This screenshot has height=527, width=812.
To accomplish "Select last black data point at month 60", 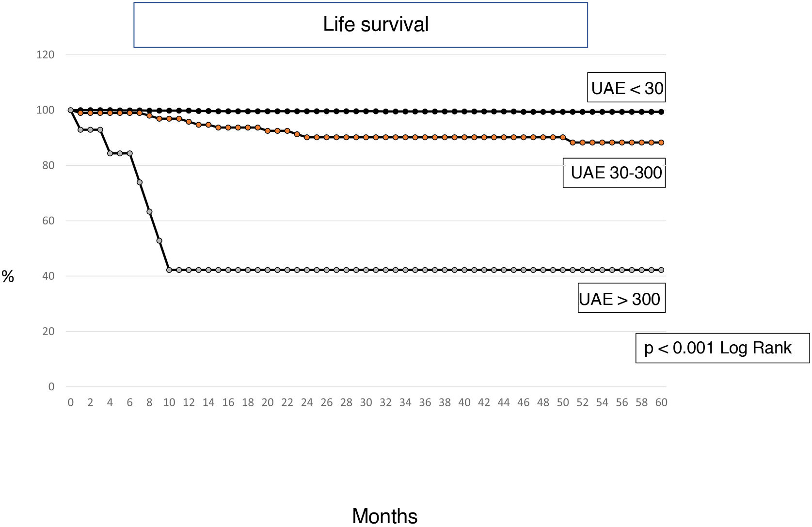I will tap(661, 112).
